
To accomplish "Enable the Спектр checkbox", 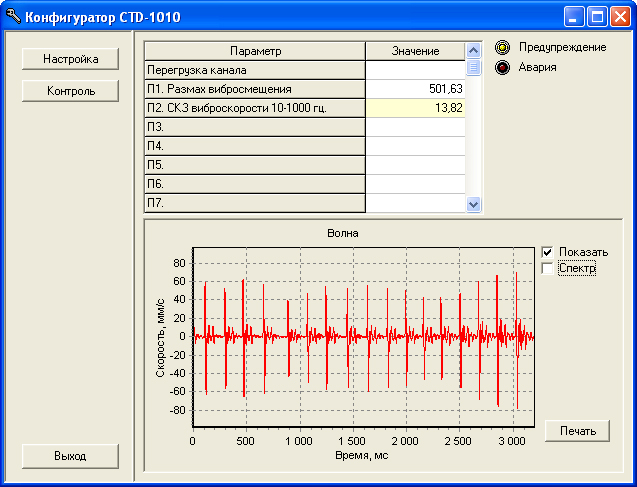I will 547,268.
